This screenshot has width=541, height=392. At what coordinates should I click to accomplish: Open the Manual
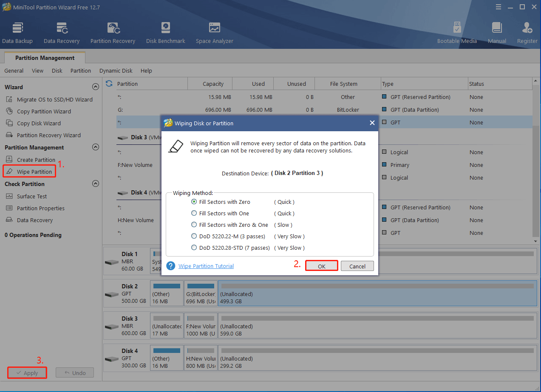[x=497, y=33]
